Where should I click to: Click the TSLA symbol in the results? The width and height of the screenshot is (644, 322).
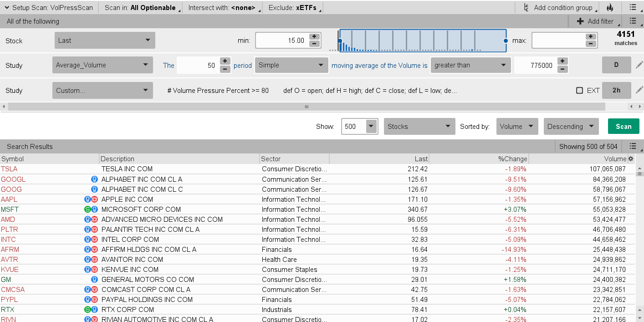point(9,169)
